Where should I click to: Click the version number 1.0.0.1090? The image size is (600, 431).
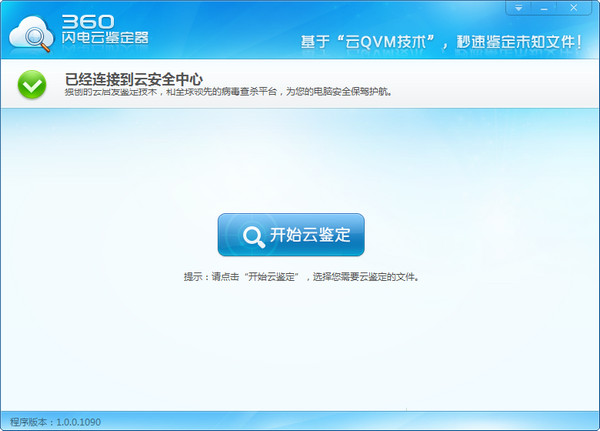(75, 422)
